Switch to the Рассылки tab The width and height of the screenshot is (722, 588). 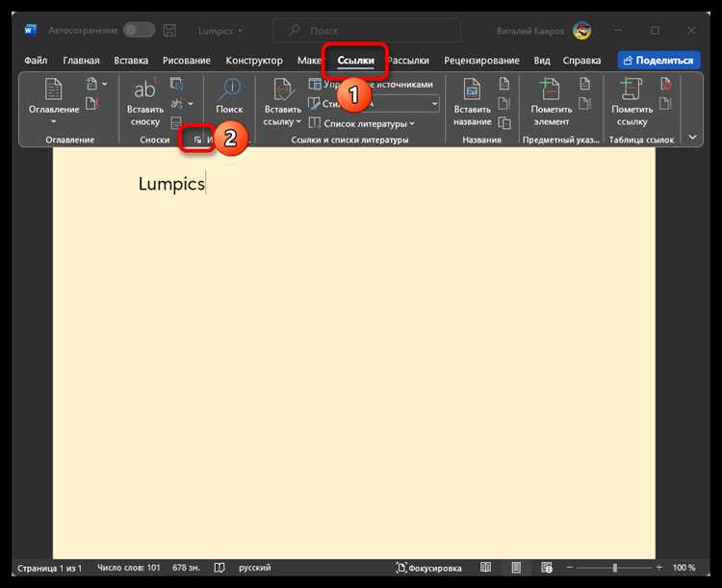[x=409, y=61]
